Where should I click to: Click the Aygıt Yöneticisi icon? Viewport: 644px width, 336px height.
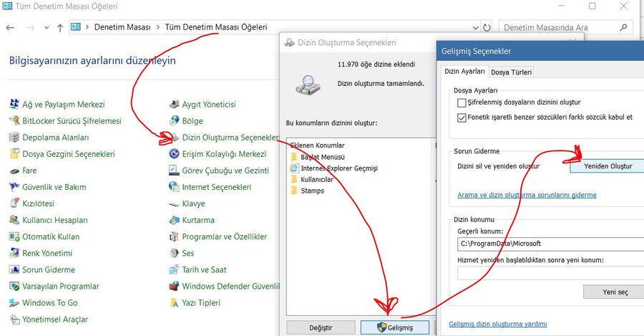click(x=174, y=104)
